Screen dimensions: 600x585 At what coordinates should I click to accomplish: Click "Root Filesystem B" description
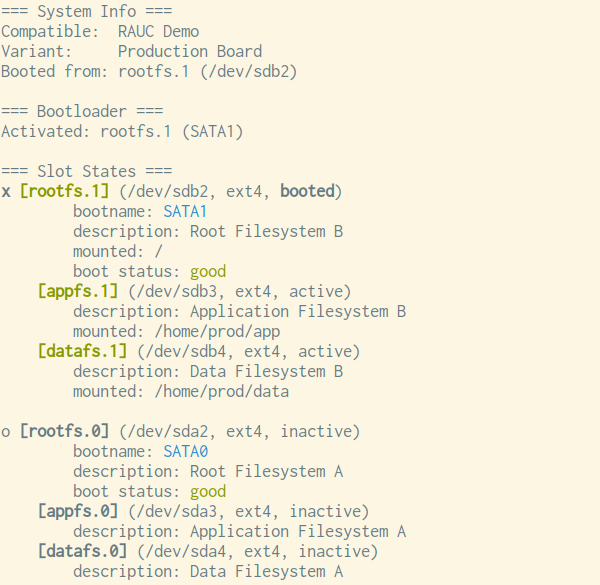(267, 231)
